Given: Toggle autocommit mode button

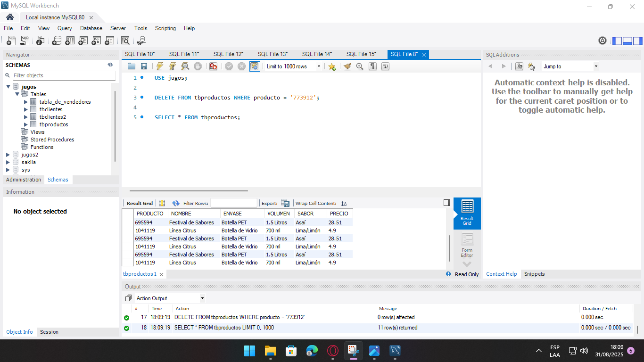Looking at the screenshot, I should (x=255, y=66).
